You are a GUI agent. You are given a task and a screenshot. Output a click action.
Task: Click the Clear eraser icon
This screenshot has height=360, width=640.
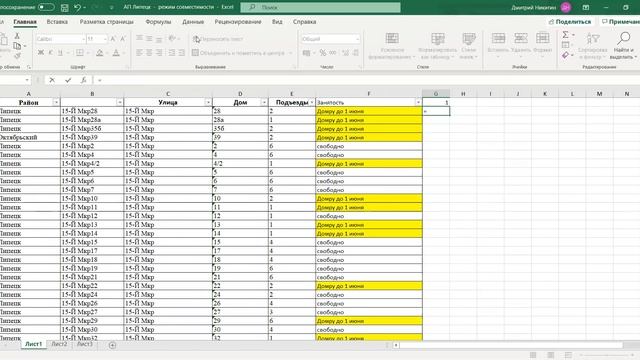point(565,55)
